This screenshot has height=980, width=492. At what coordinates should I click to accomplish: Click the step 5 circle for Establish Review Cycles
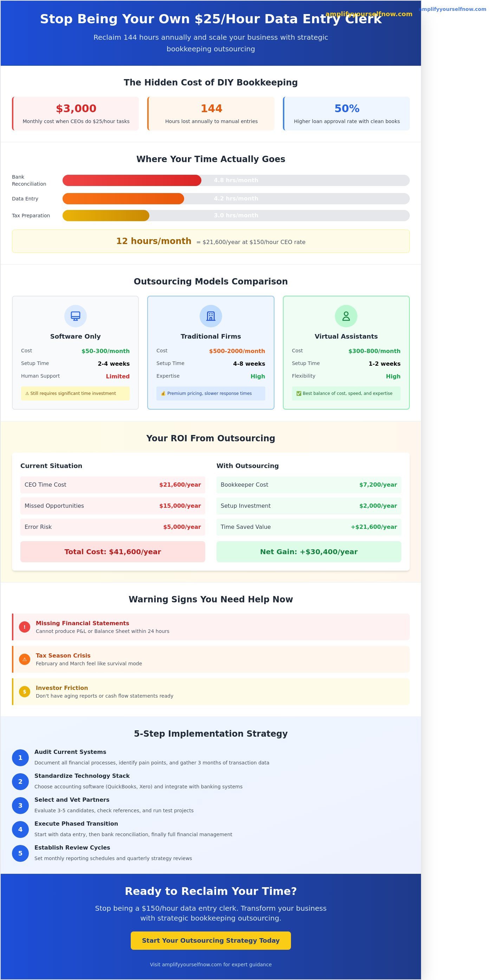(20, 853)
